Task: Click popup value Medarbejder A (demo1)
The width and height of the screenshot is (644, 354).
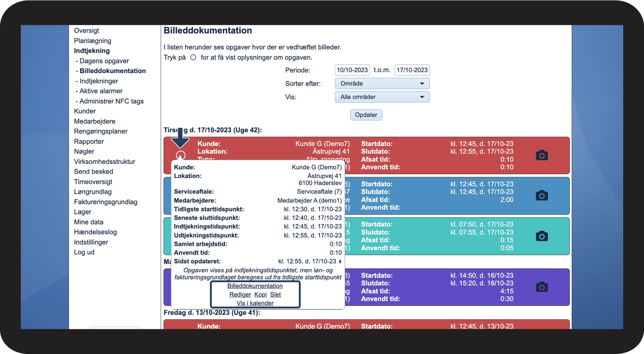Action: point(309,201)
